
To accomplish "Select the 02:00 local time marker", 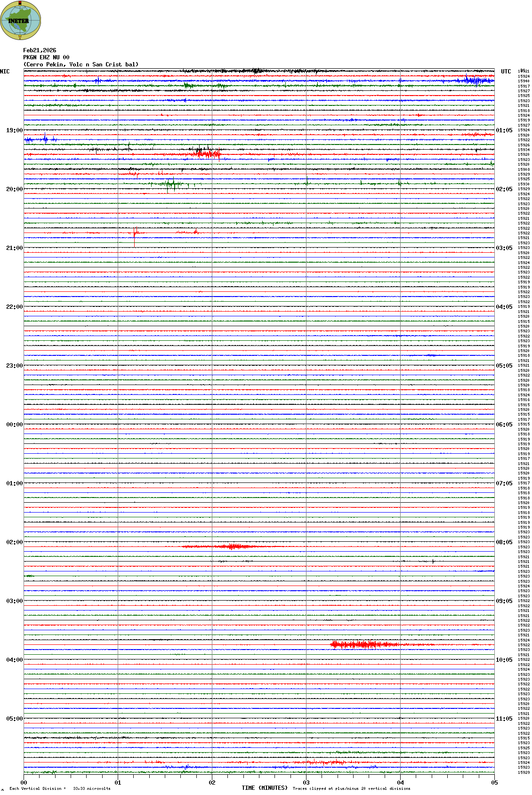I will click(14, 542).
